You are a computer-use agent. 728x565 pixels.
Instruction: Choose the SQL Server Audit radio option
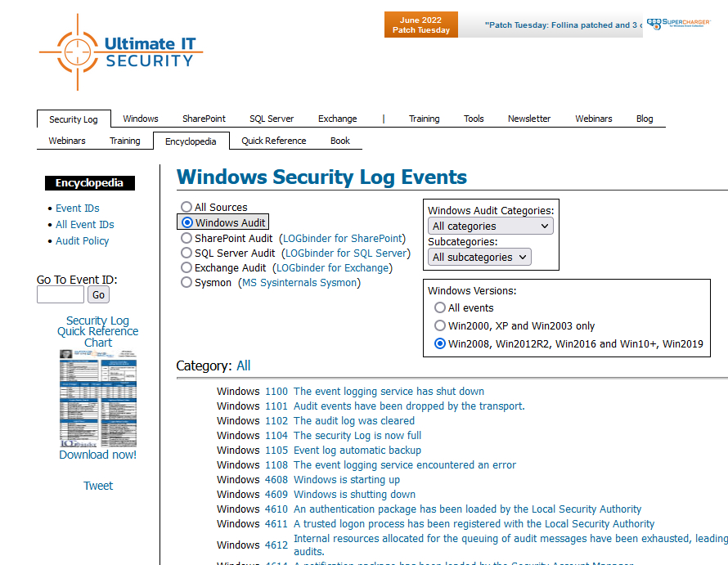click(186, 253)
